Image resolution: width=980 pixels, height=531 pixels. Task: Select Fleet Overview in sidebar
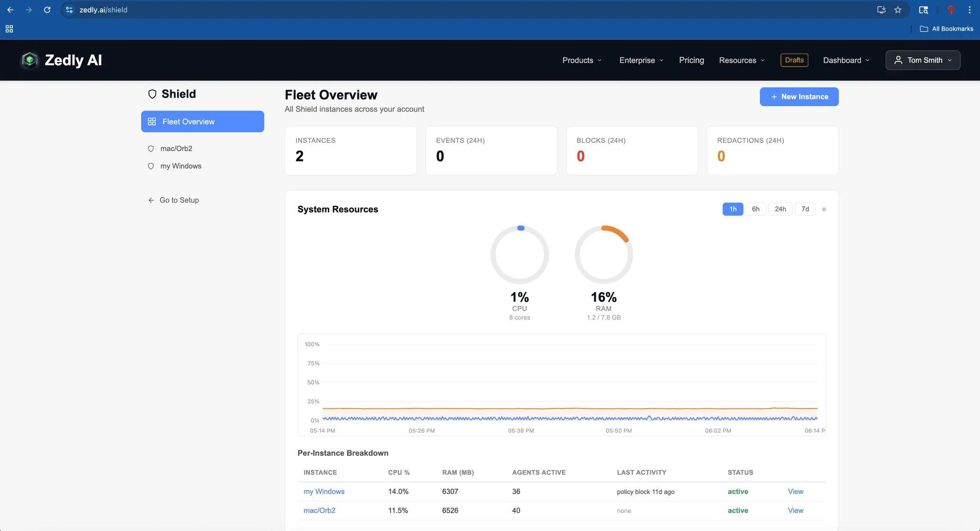tap(202, 122)
